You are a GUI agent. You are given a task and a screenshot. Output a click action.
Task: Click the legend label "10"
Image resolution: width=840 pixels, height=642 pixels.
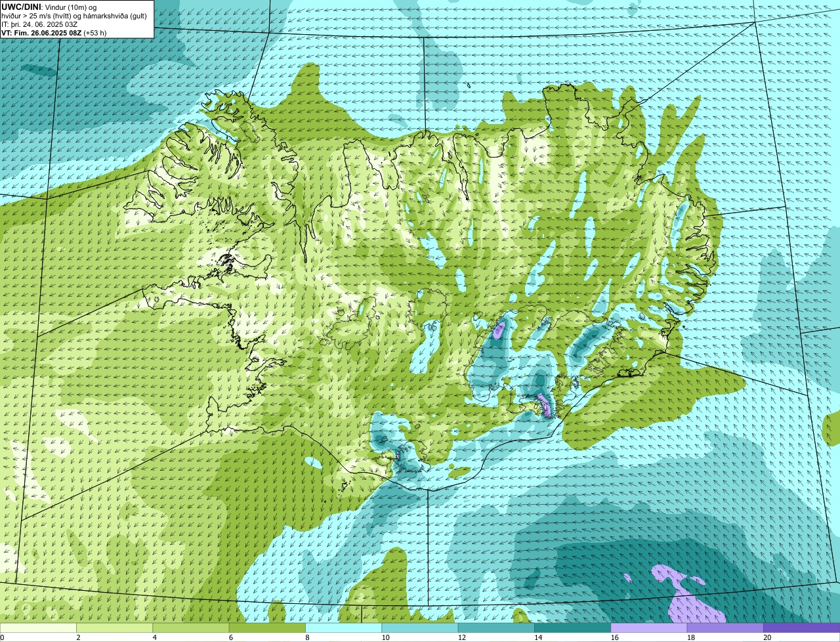coord(385,637)
